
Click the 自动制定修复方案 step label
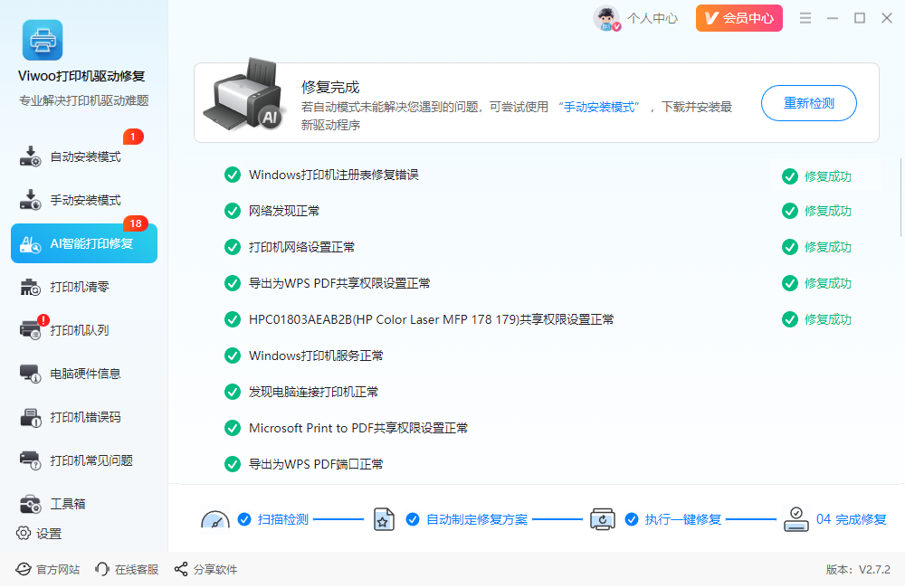(x=477, y=519)
